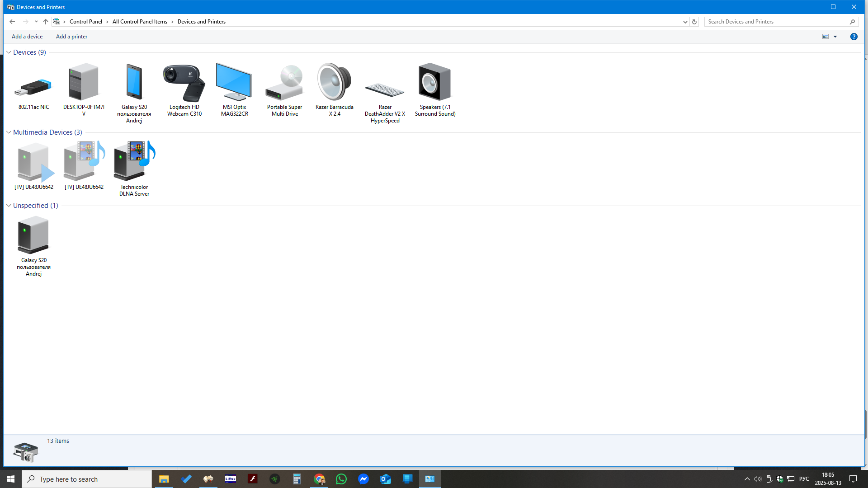This screenshot has height=488, width=868.
Task: Go to Control Panel breadcrumb
Action: (x=86, y=22)
